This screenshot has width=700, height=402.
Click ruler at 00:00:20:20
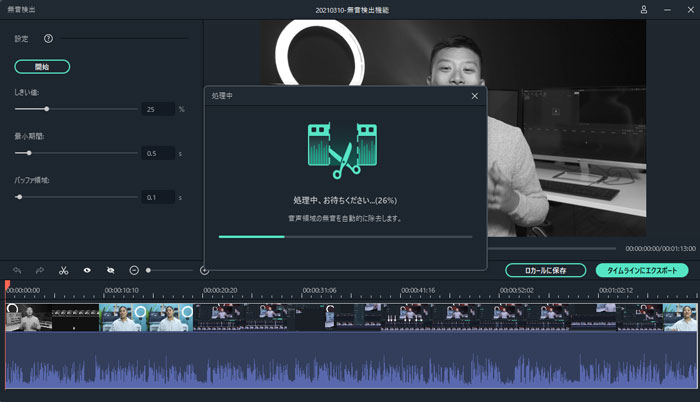(x=220, y=290)
